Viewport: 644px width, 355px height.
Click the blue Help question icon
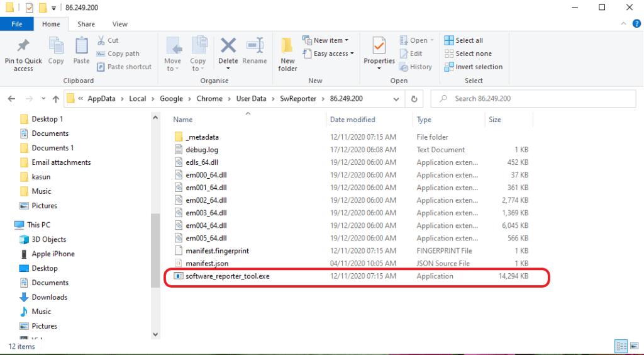[x=636, y=24]
